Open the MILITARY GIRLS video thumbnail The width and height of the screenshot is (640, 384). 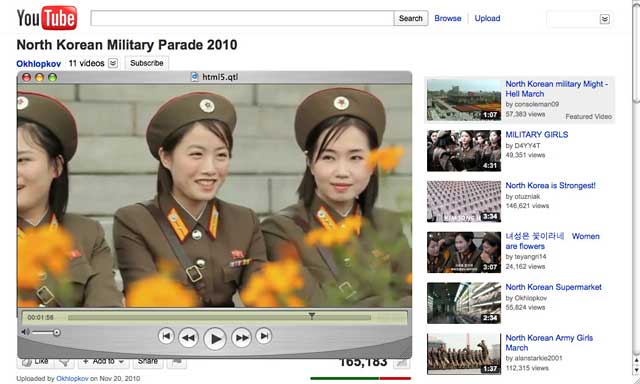464,151
